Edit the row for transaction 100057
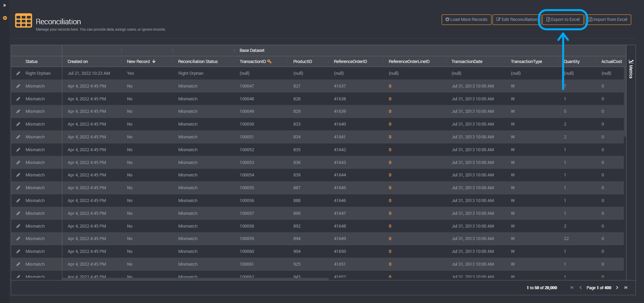The image size is (644, 303). coord(18,213)
